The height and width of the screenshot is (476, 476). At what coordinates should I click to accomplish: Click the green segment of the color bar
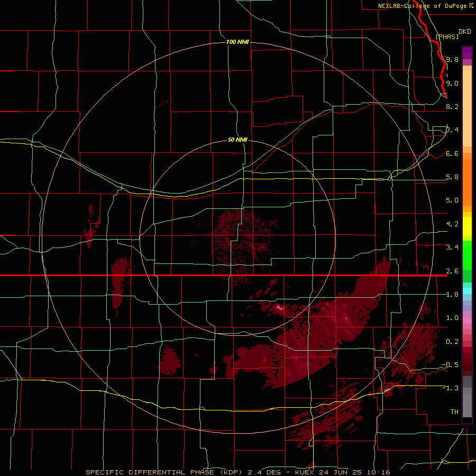tap(467, 255)
